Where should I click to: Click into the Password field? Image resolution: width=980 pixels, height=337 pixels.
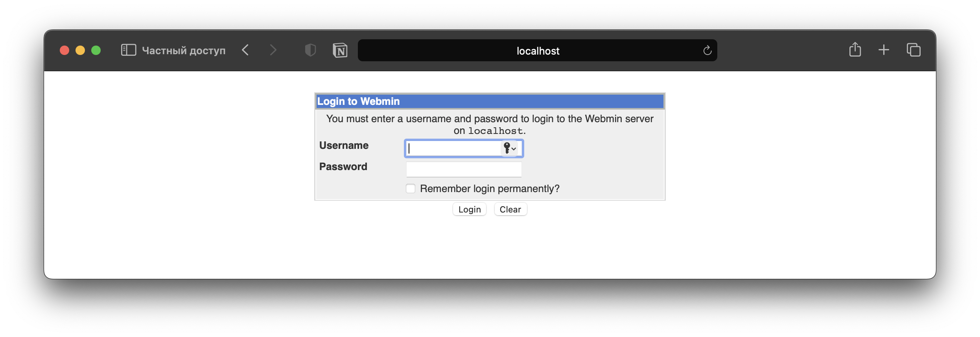(464, 170)
